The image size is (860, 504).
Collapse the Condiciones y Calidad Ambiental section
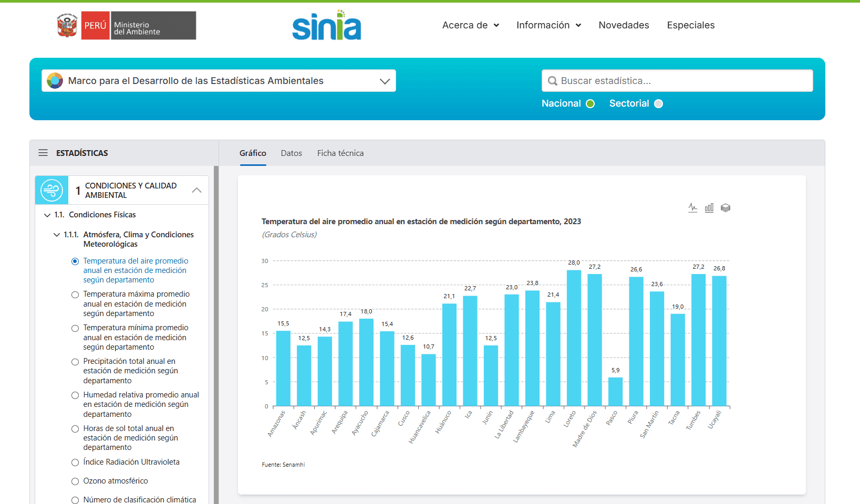pyautogui.click(x=196, y=190)
